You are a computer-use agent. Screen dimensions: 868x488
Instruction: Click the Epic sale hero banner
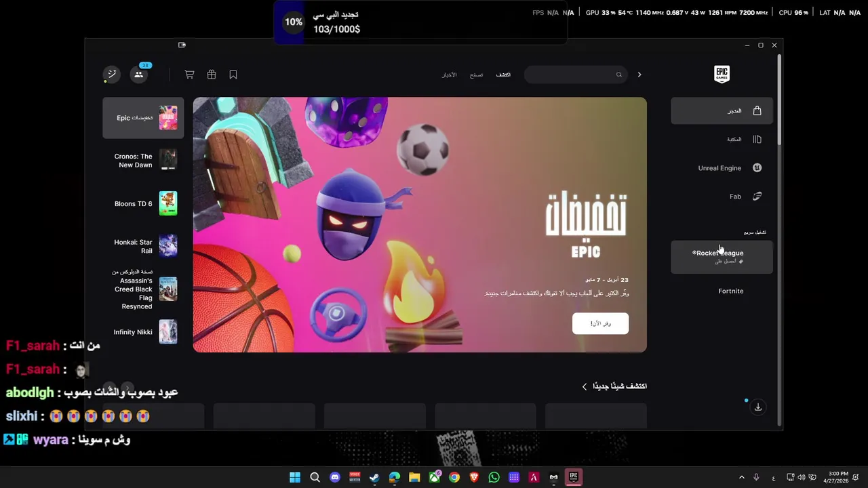pyautogui.click(x=420, y=225)
